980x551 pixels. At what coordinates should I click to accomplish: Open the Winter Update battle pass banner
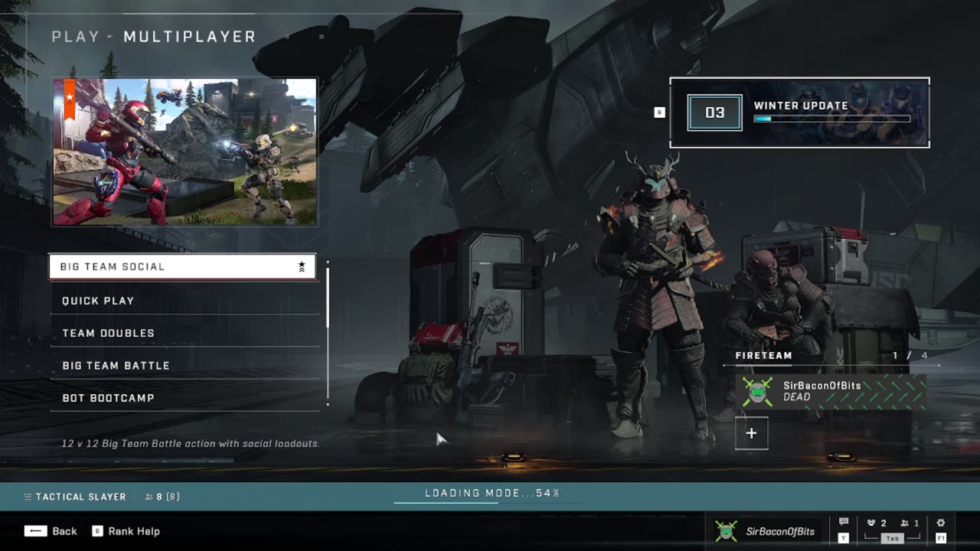(799, 112)
